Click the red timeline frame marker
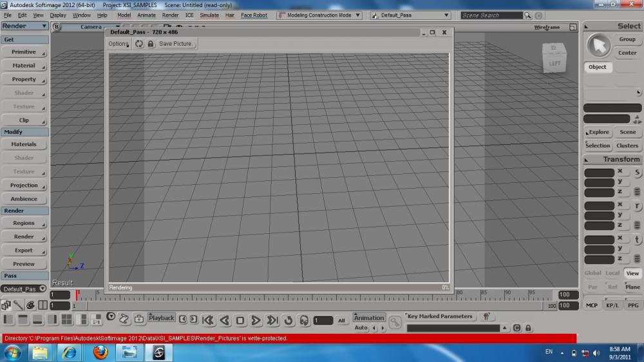This screenshot has width=644, height=362. coord(77,294)
